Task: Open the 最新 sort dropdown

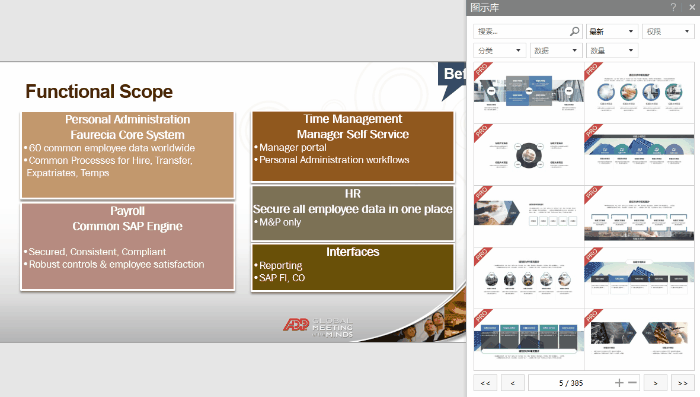Action: [612, 31]
